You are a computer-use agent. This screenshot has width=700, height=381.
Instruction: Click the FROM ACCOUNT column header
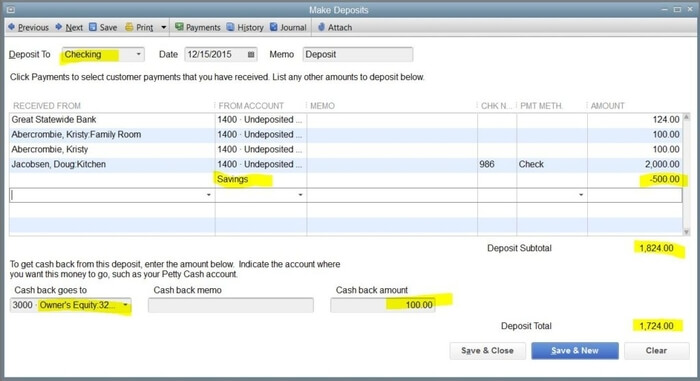tap(251, 106)
